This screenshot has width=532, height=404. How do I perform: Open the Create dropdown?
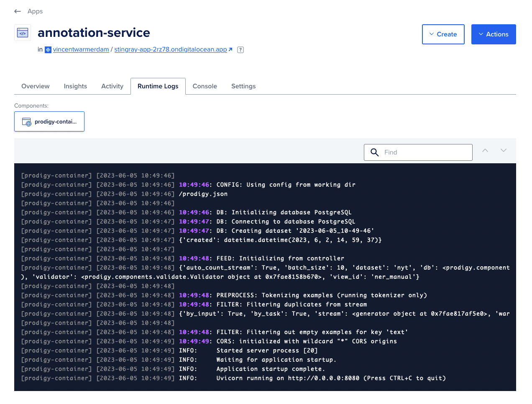click(x=443, y=34)
